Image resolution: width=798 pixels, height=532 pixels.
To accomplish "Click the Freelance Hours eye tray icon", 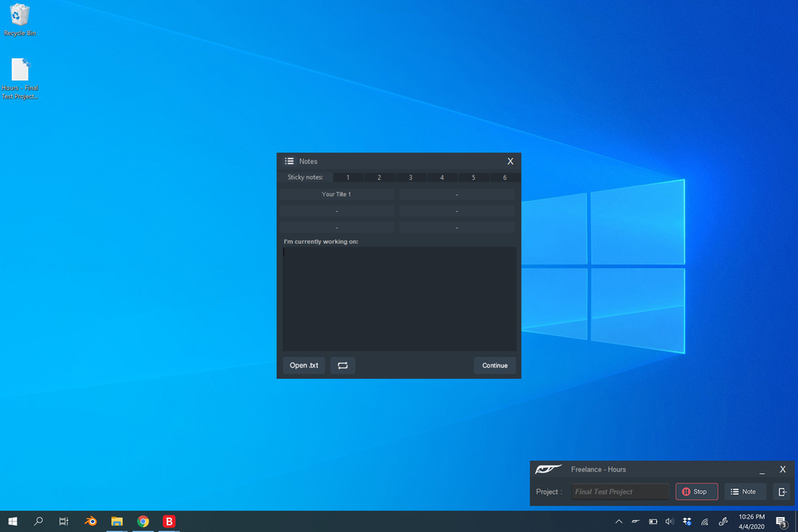I will 636,522.
